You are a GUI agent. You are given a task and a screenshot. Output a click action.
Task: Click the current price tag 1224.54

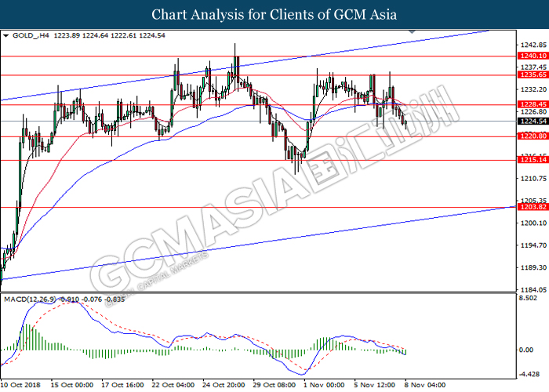tap(531, 122)
